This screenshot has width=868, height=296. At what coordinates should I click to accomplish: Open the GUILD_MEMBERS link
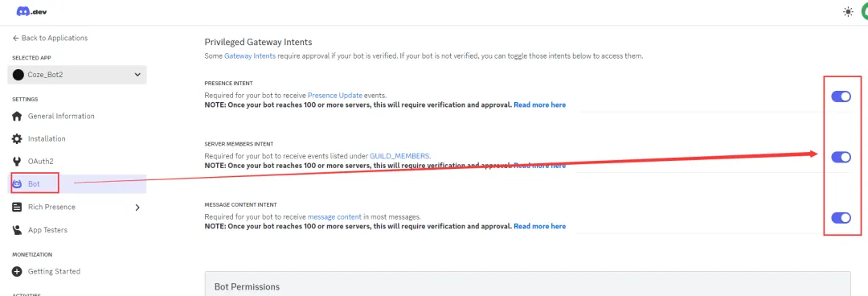click(399, 156)
